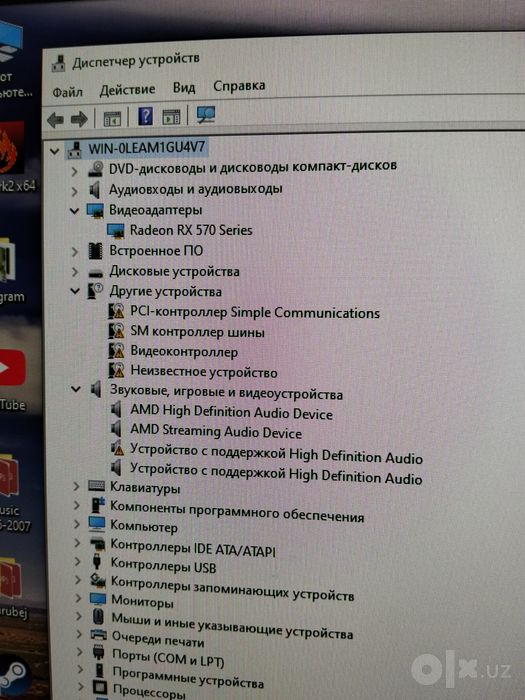Click the properties panel toolbar icon
Screen dimensions: 525x700
[x=171, y=117]
